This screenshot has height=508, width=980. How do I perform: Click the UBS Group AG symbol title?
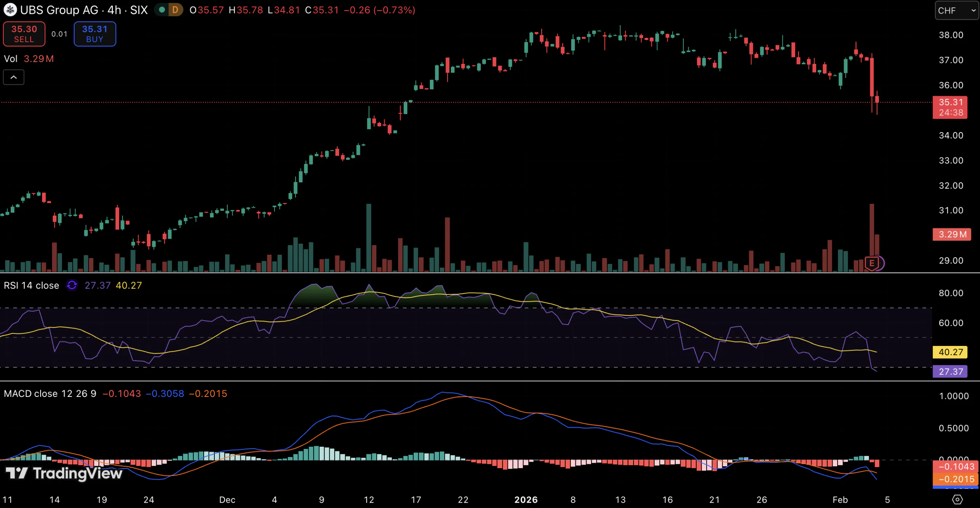(x=59, y=10)
